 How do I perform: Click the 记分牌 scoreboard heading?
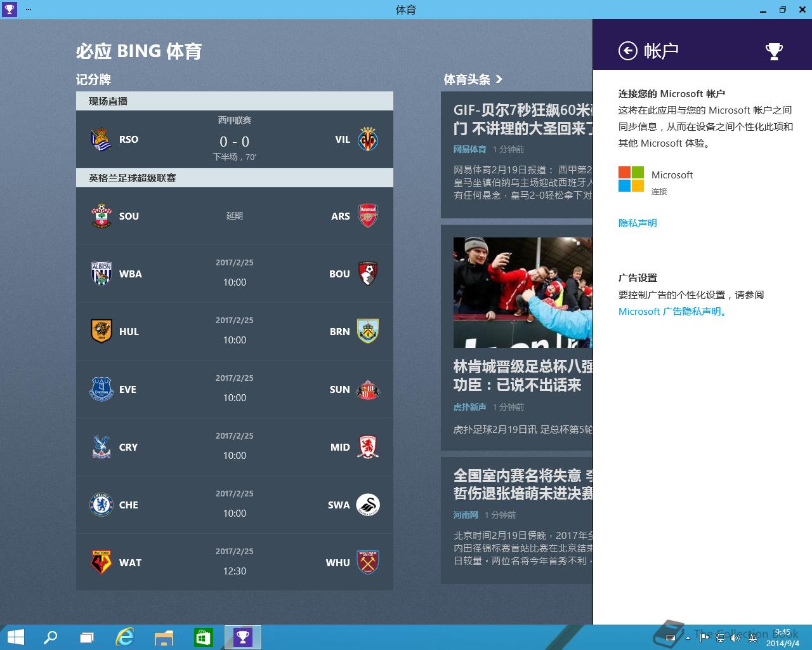pos(94,79)
